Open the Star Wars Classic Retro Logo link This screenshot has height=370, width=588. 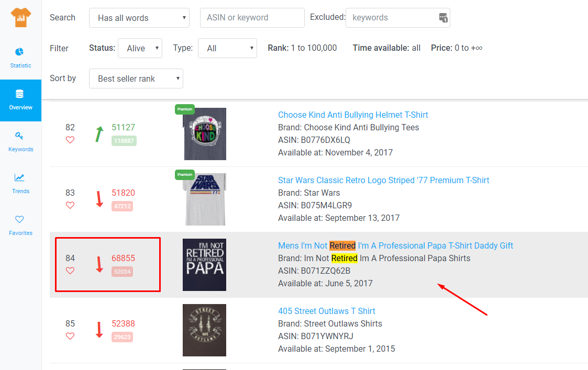tap(383, 181)
